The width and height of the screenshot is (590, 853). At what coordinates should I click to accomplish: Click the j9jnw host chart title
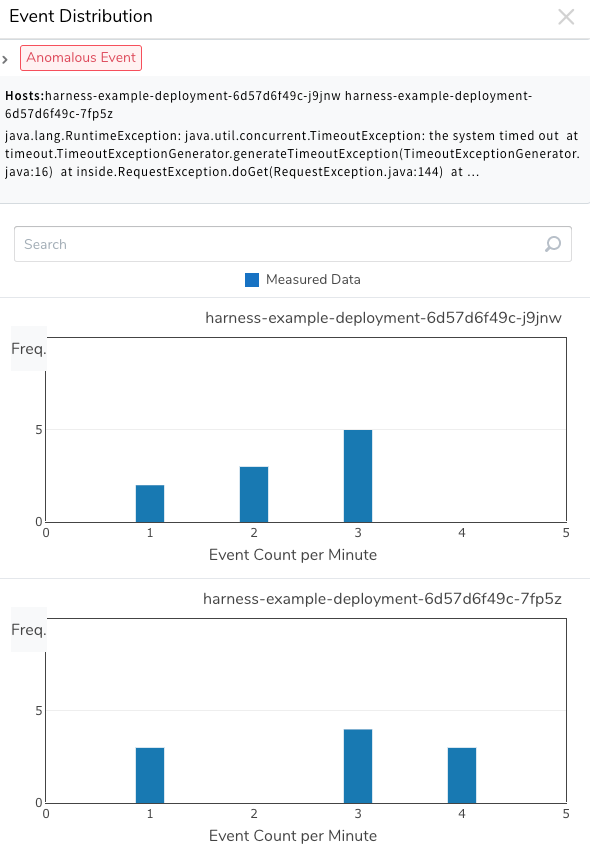point(383,318)
